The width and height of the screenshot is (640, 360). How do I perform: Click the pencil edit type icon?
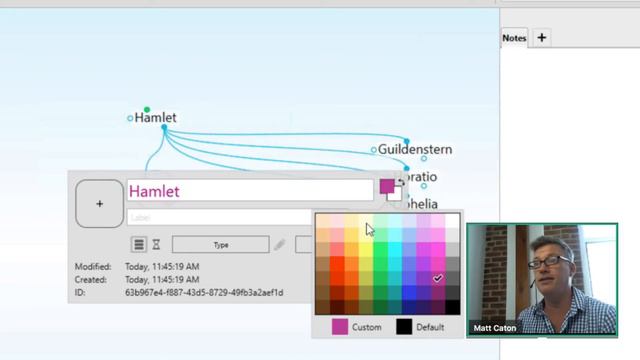[280, 245]
